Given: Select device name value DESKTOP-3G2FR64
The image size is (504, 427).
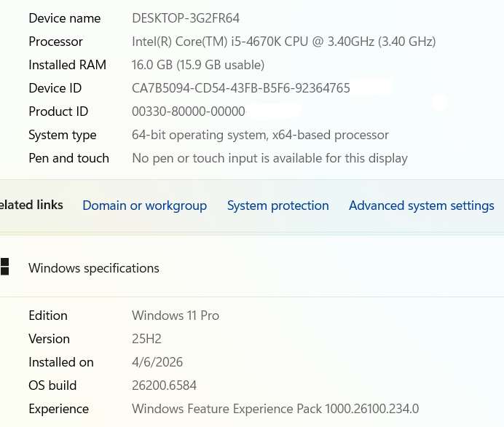Looking at the screenshot, I should coord(186,18).
